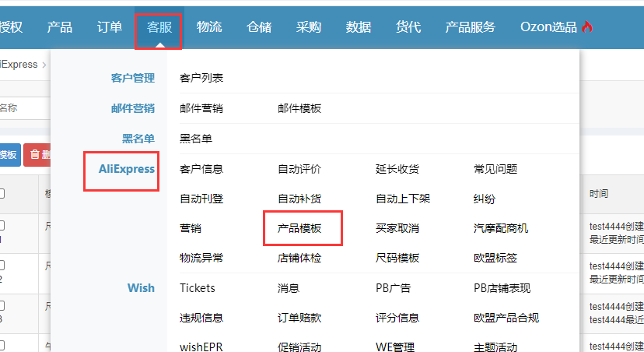Click the blue 模板 button
Screen dimensions: 644x352
click(x=10, y=155)
